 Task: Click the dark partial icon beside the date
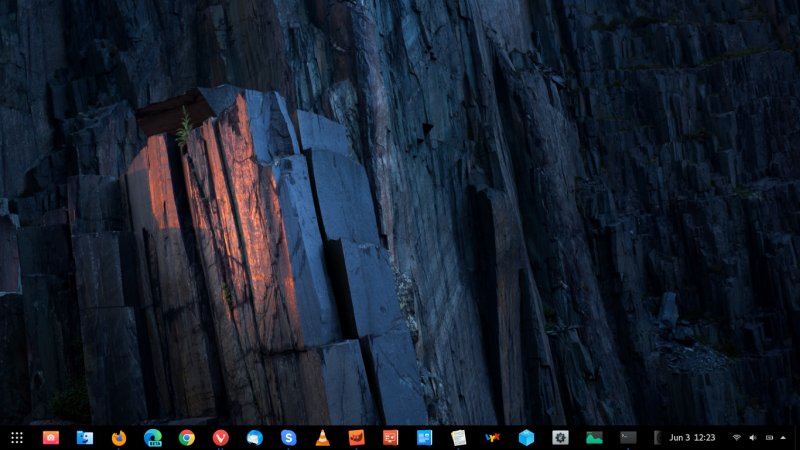(x=658, y=438)
